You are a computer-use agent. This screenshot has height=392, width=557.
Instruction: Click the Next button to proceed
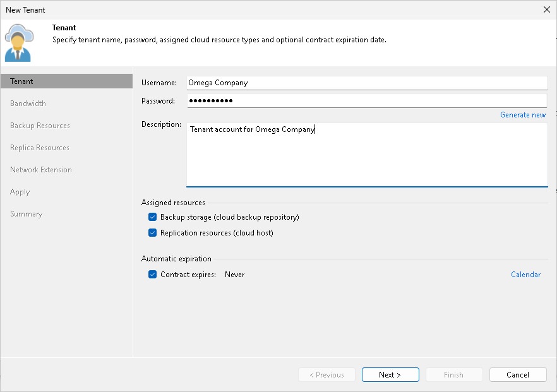(x=390, y=374)
